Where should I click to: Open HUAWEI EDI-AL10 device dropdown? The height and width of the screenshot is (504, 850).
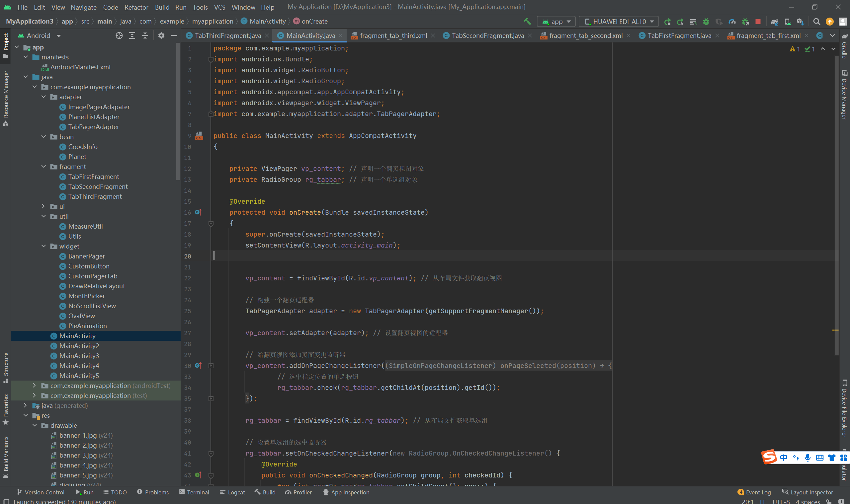point(619,21)
